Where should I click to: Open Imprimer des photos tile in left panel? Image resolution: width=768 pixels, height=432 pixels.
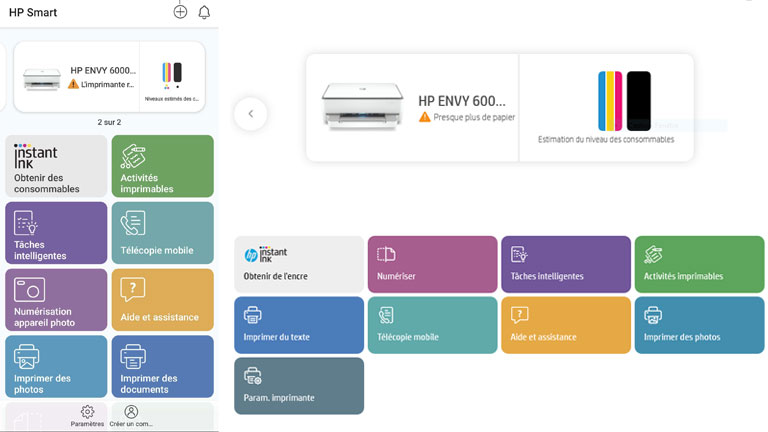[x=56, y=366]
